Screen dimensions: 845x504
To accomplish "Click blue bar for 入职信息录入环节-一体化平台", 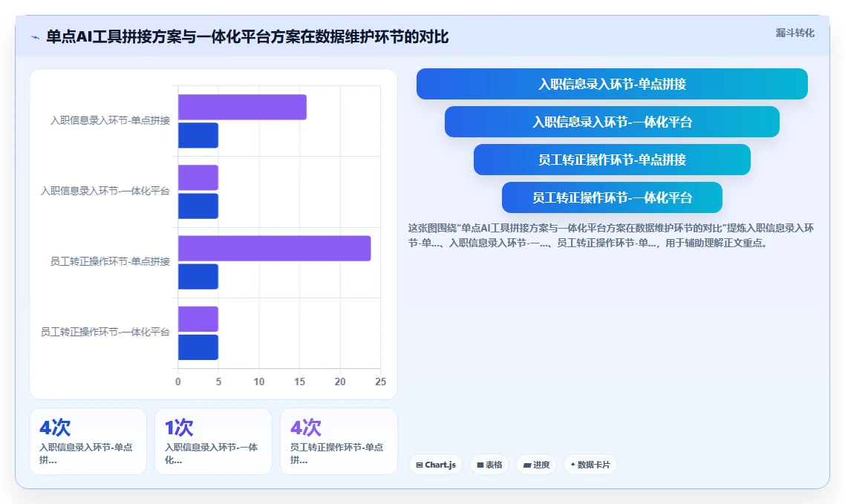I will click(x=198, y=206).
